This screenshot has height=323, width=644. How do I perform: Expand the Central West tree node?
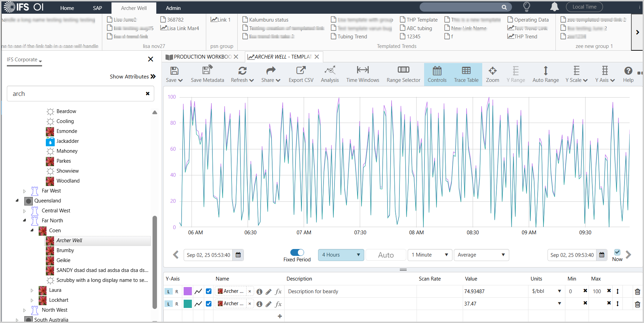pyautogui.click(x=24, y=211)
